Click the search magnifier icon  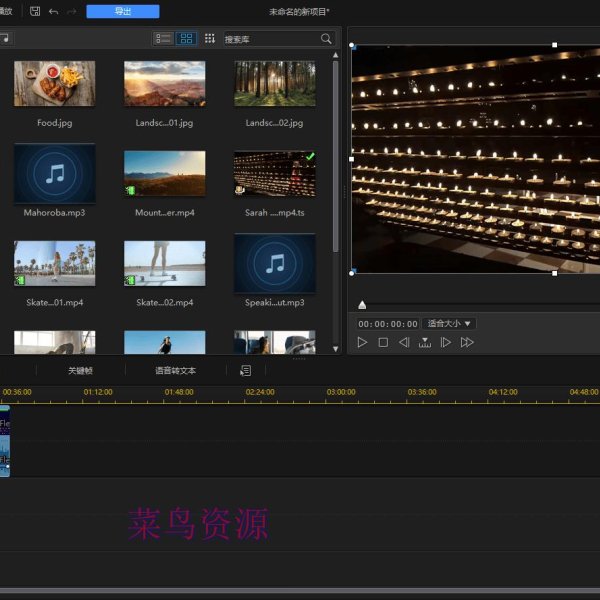click(326, 38)
